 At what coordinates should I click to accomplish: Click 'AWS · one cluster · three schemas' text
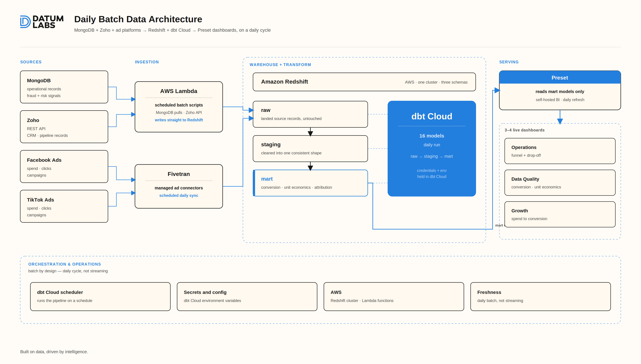[x=436, y=82]
